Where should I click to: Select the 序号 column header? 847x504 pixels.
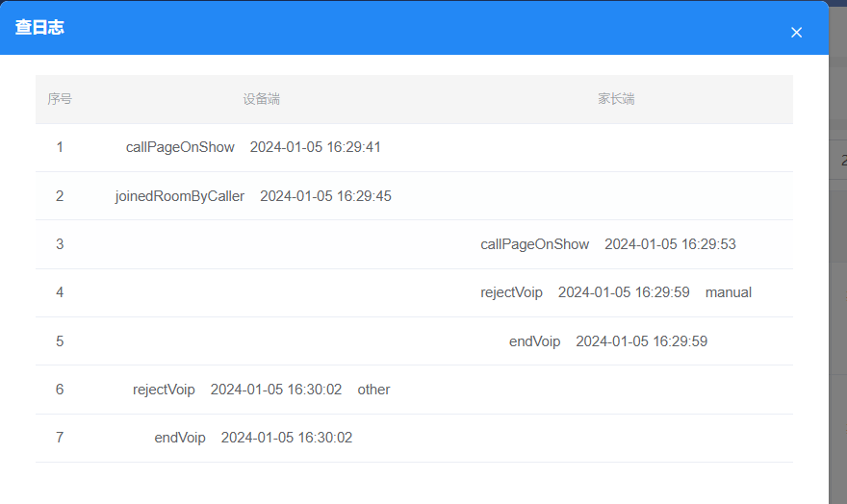click(60, 99)
